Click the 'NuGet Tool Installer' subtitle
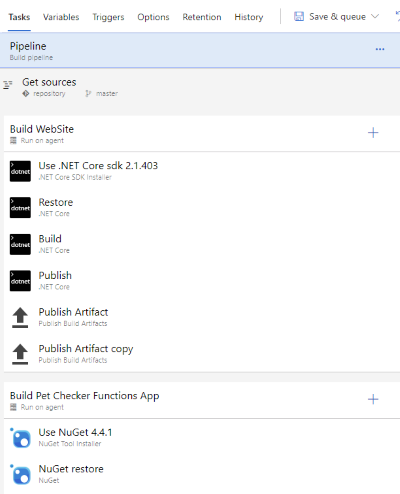The width and height of the screenshot is (400, 494). point(70,444)
